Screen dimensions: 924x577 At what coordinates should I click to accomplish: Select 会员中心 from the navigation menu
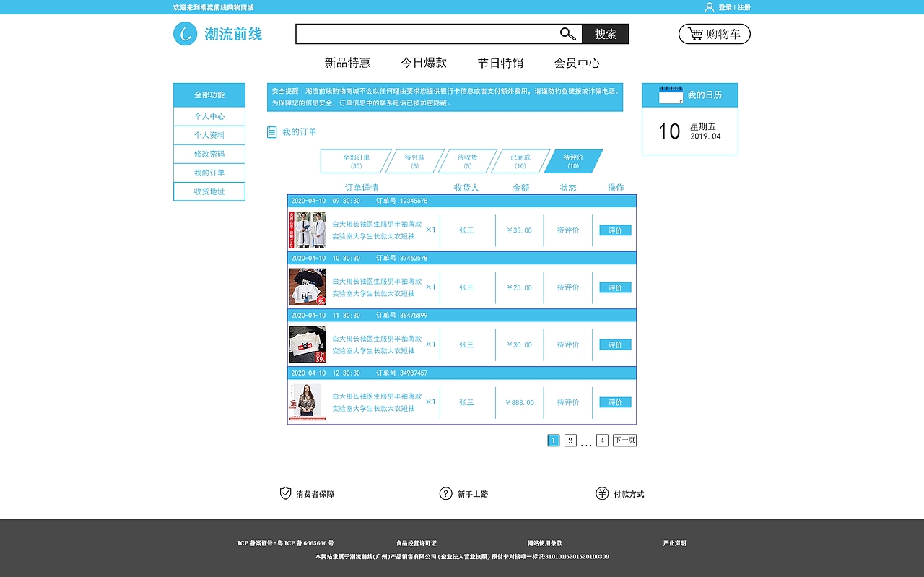(578, 63)
